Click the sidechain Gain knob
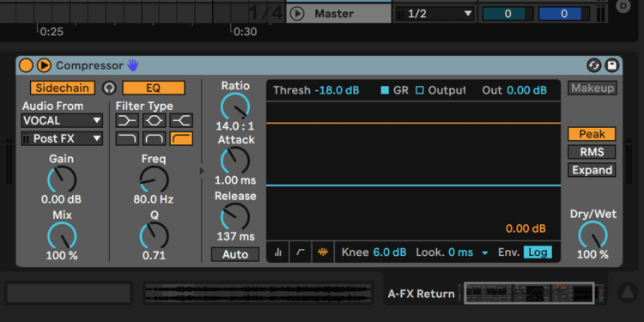 (62, 179)
